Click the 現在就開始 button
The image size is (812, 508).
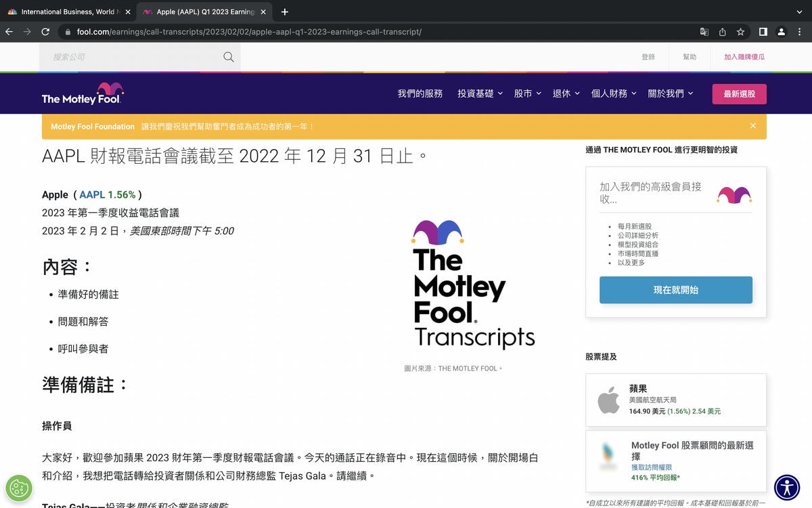click(x=675, y=290)
